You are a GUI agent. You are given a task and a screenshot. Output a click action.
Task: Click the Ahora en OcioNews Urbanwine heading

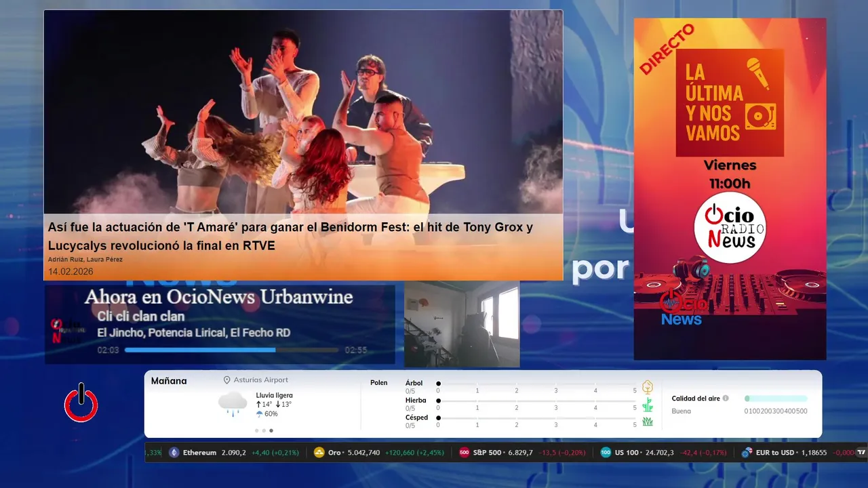[218, 297]
